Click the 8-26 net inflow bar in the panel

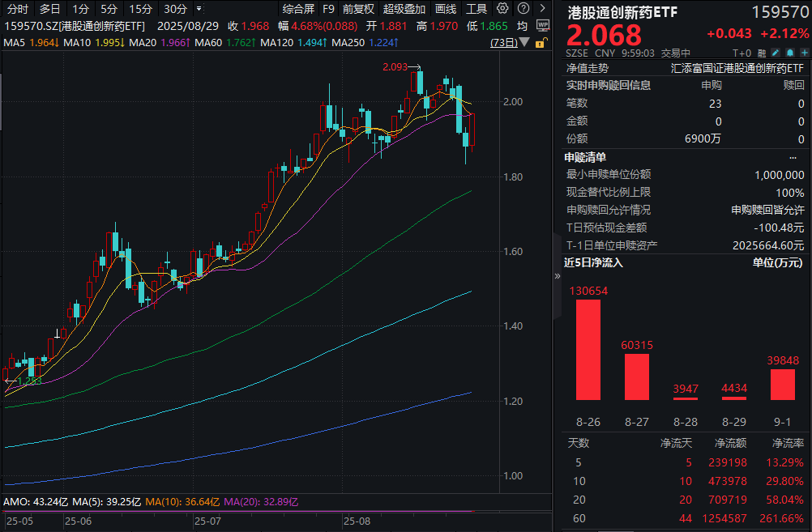(588, 348)
